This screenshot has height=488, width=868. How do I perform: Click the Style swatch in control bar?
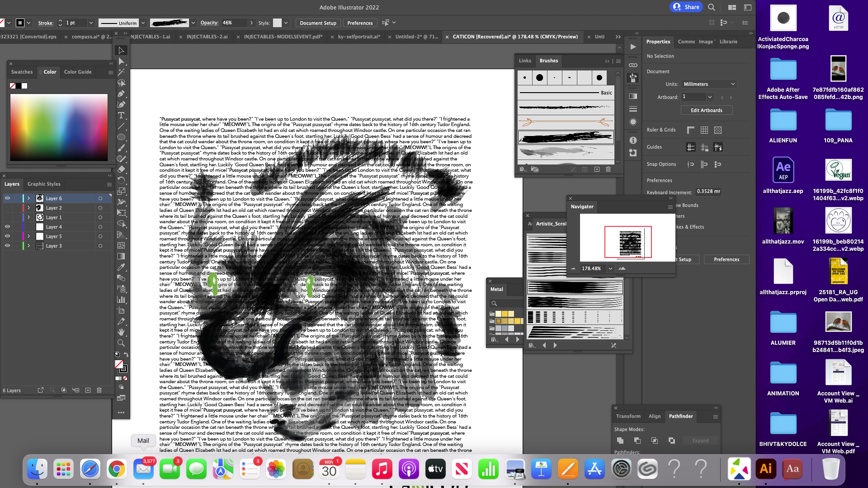pos(277,23)
